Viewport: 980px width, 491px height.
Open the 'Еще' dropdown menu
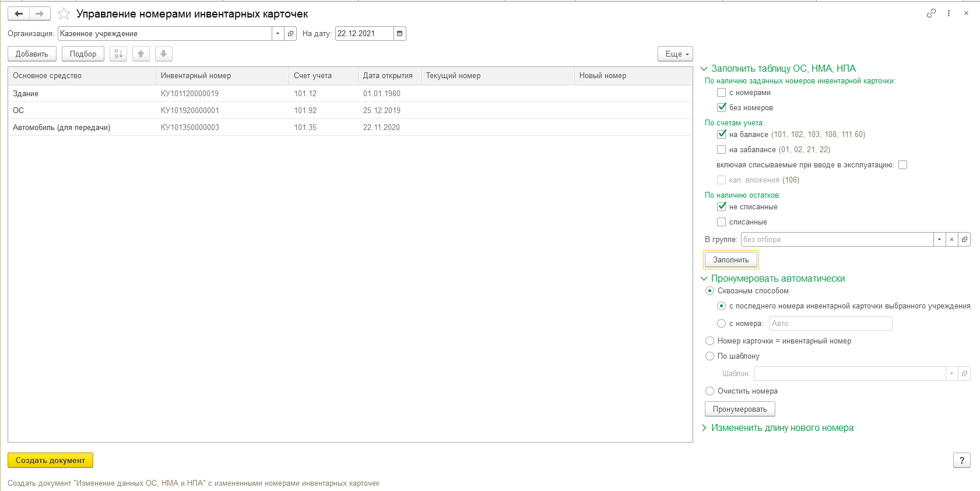[x=675, y=54]
